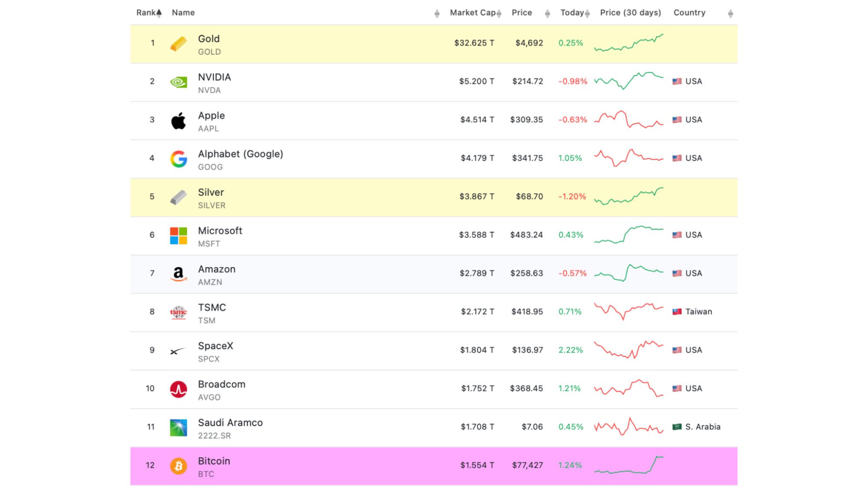This screenshot has height=488, width=868.
Task: Click the USA flag in Alphabet row
Action: 677,158
